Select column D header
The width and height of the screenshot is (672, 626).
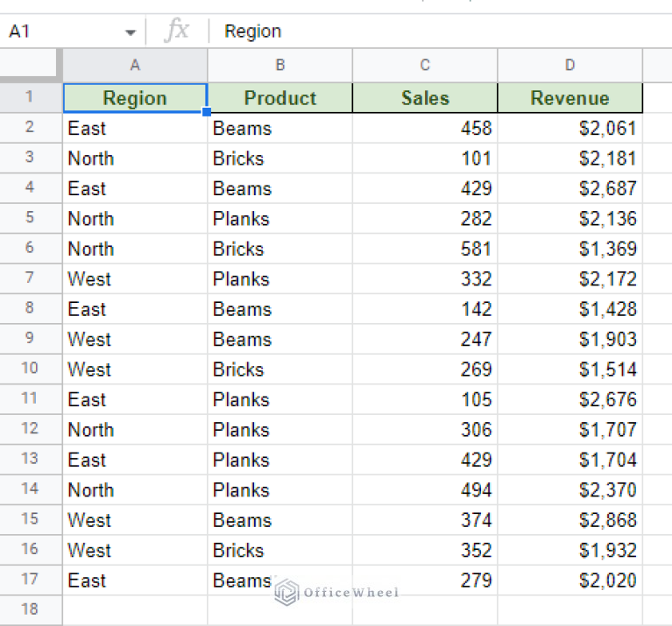pyautogui.click(x=569, y=65)
